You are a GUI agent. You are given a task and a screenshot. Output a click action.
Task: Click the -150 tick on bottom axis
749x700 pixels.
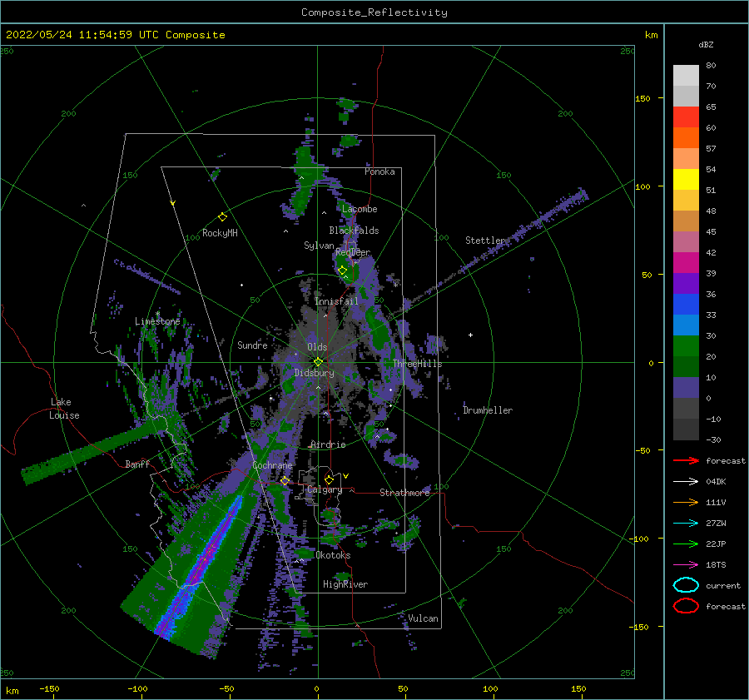[49, 688]
